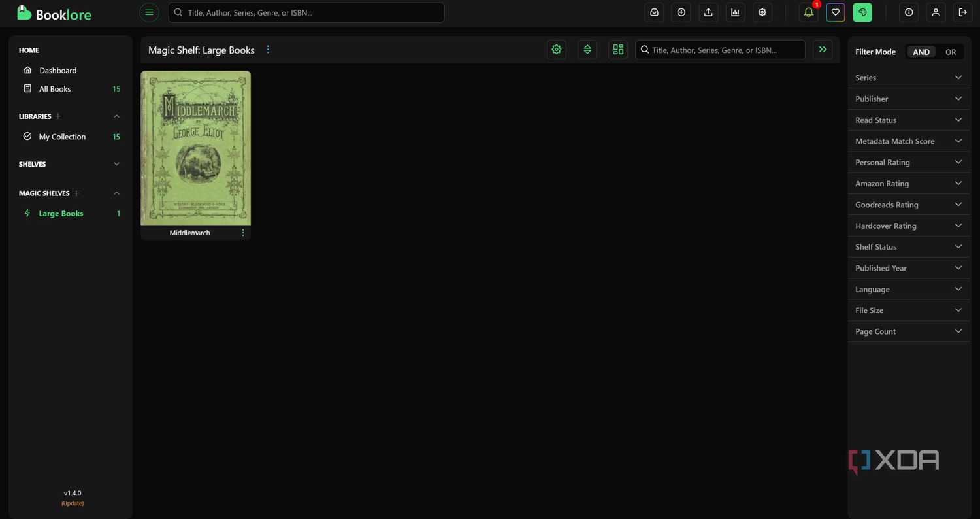Click the Booklore logo
980x519 pixels.
[54, 13]
